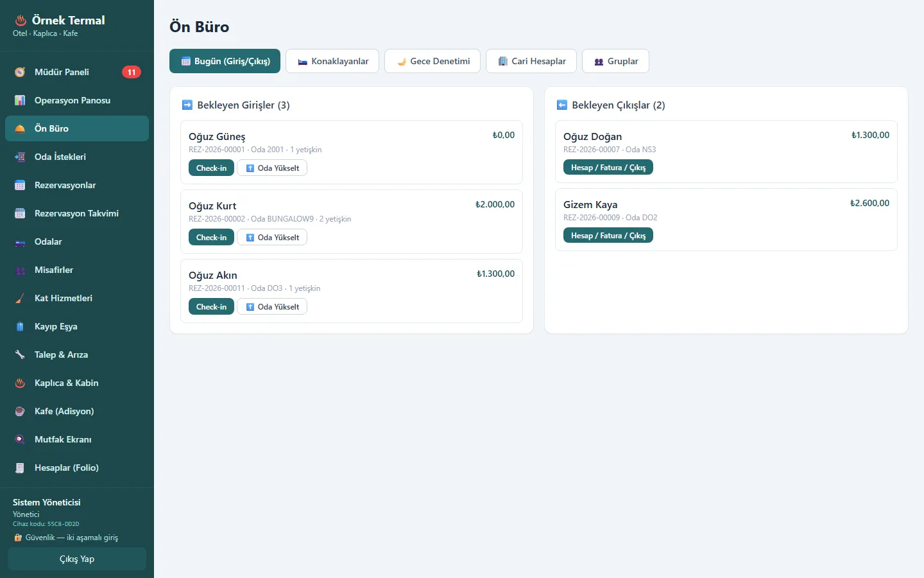Select the Talep & Arıza wrench icon
The height and width of the screenshot is (578, 924).
click(x=20, y=355)
